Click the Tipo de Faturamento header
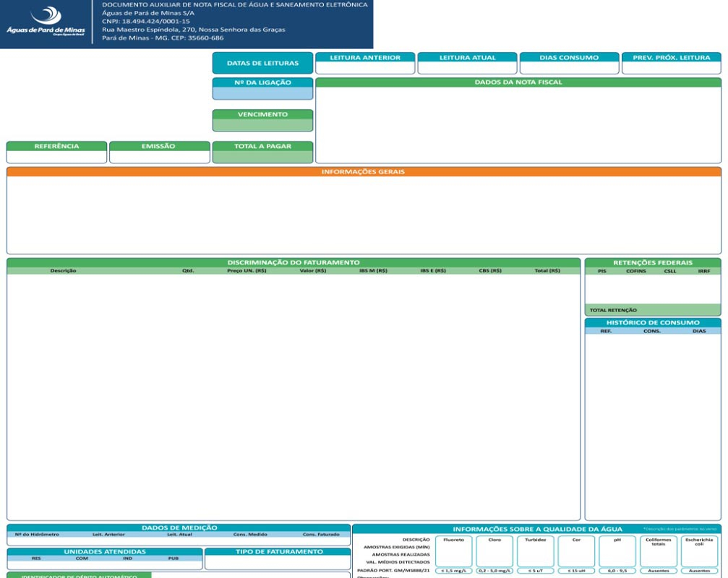This screenshot has width=728, height=578. point(278,552)
